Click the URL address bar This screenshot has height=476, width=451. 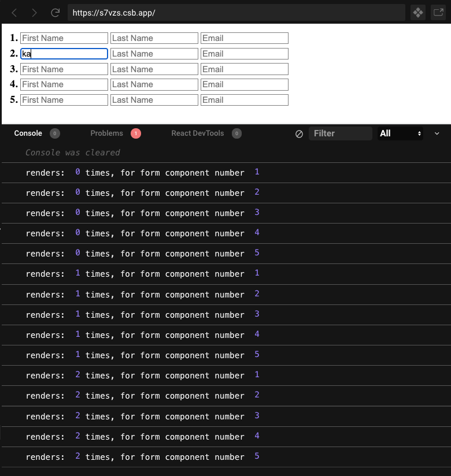(236, 13)
